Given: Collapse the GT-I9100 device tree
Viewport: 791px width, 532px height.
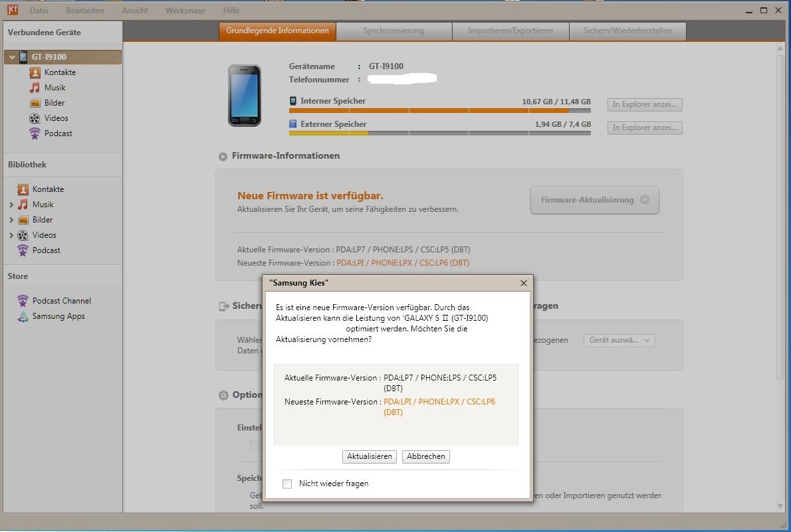Looking at the screenshot, I should coord(12,57).
